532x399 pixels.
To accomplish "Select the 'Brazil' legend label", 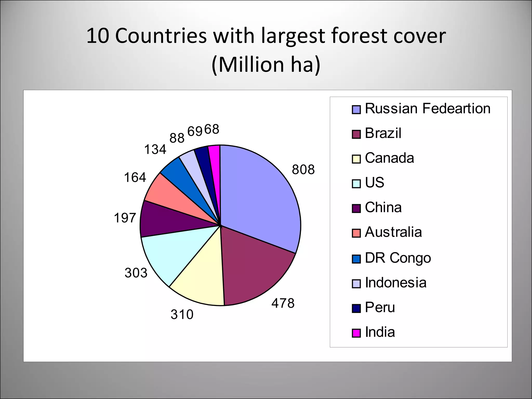I will click(383, 133).
